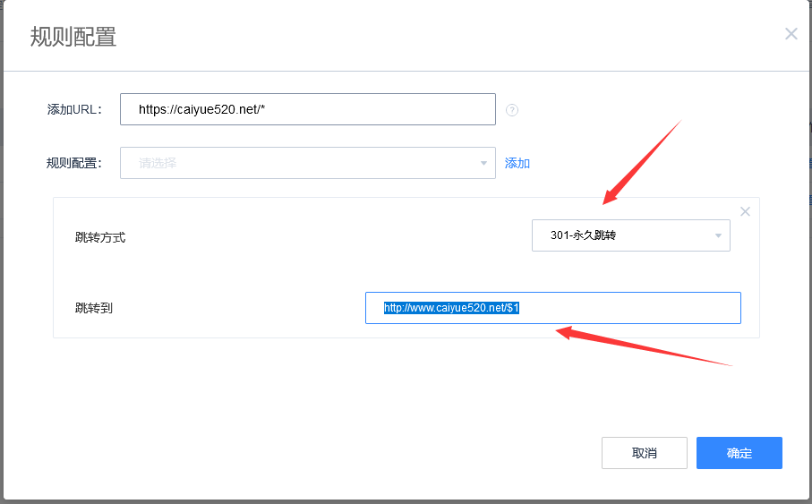Focus the 添加URL input field
812x504 pixels.
pos(307,109)
